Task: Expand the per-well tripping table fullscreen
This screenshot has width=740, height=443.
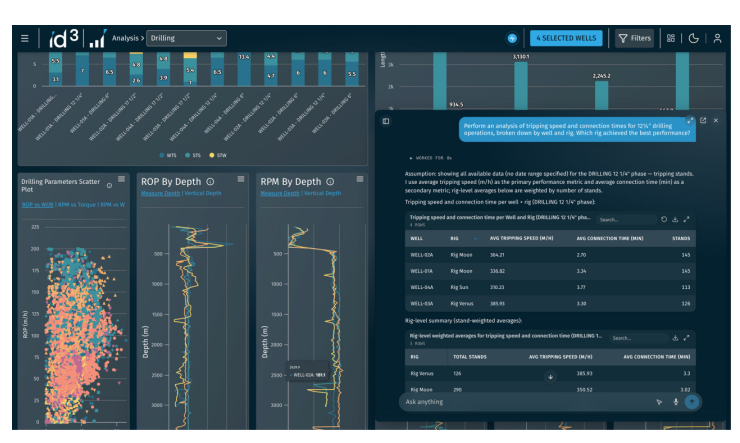Action: tap(687, 219)
